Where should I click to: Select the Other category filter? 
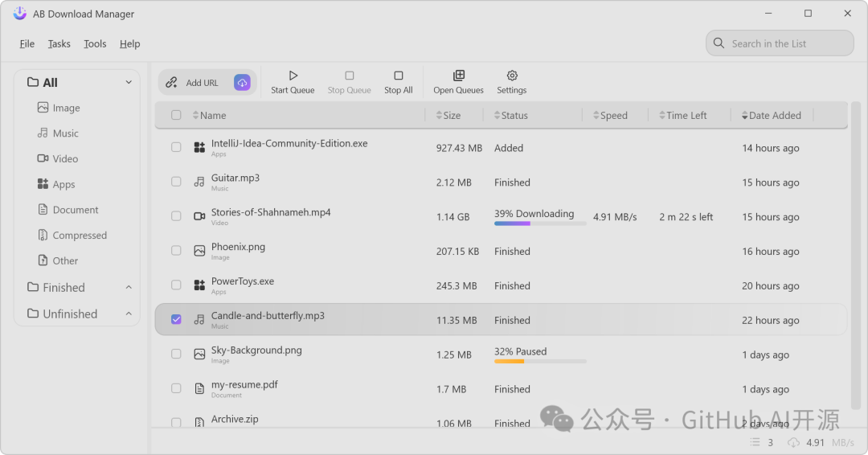click(58, 260)
